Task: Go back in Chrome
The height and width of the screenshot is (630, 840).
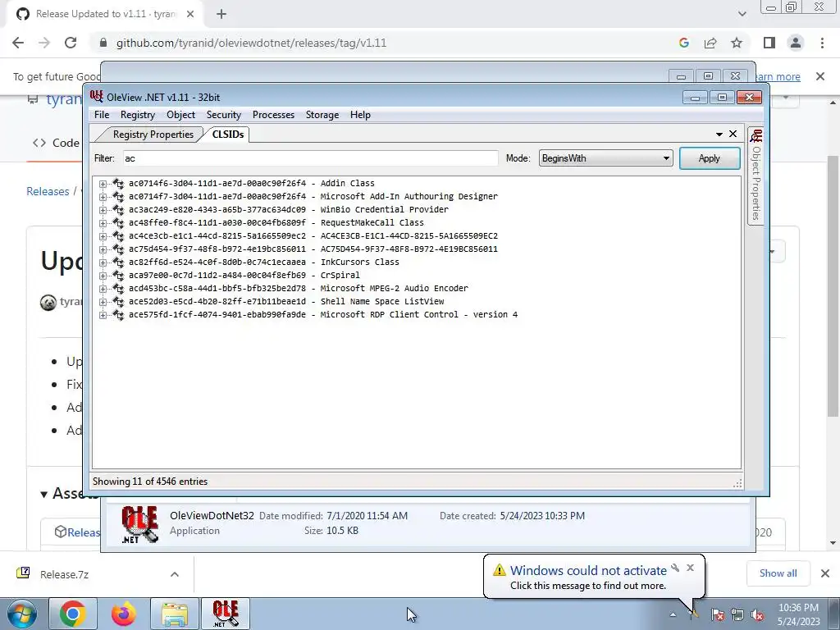Action: point(18,43)
